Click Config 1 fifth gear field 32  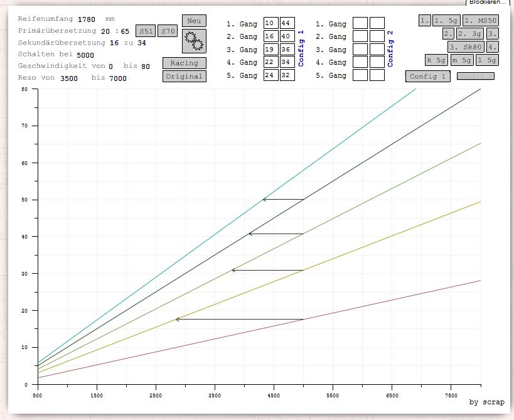point(287,75)
